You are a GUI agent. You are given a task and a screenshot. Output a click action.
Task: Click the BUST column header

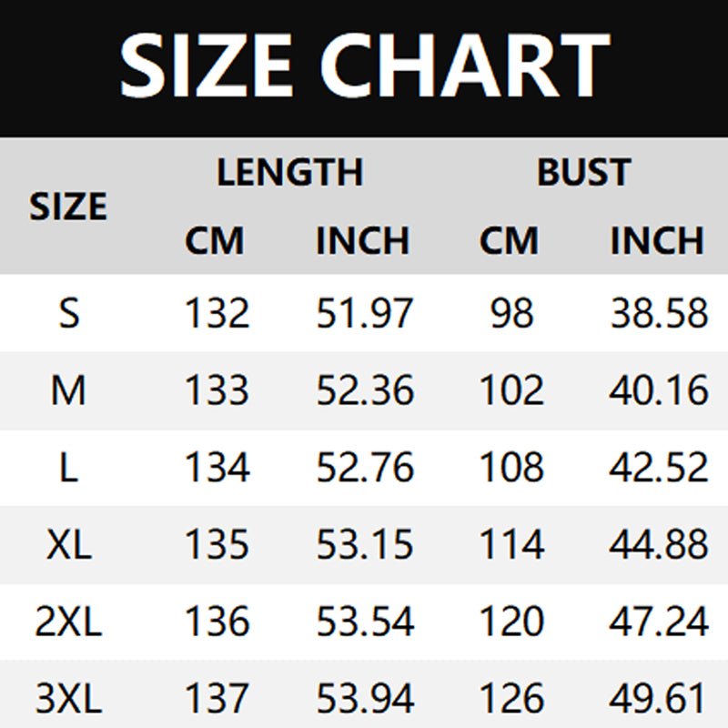coord(583,173)
